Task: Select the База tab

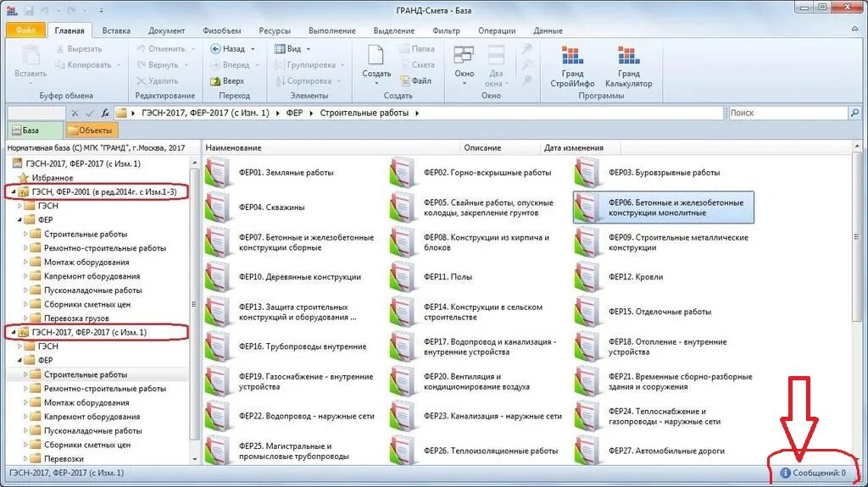Action: coord(35,130)
